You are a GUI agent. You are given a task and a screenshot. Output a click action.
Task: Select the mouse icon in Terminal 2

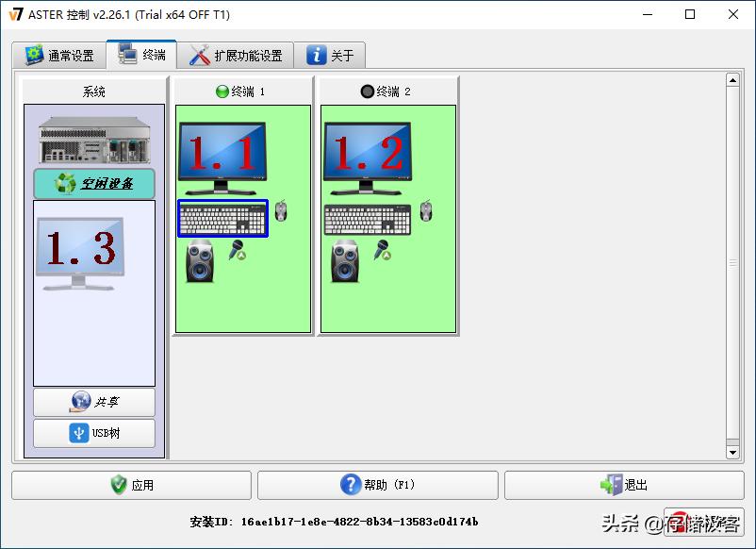coord(426,212)
